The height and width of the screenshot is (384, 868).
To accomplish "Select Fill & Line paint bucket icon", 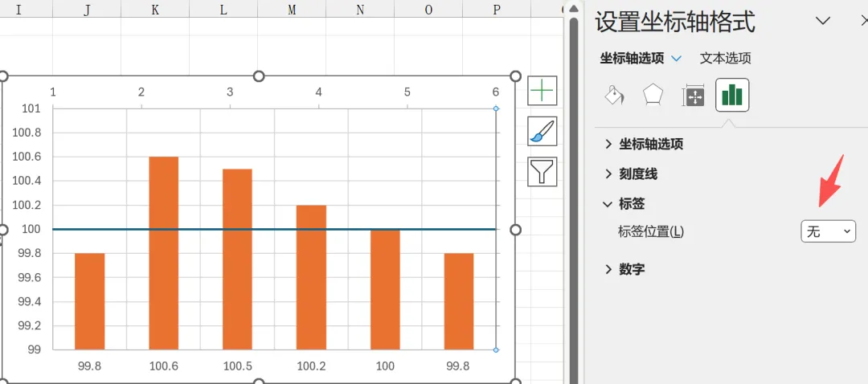I will click(615, 95).
